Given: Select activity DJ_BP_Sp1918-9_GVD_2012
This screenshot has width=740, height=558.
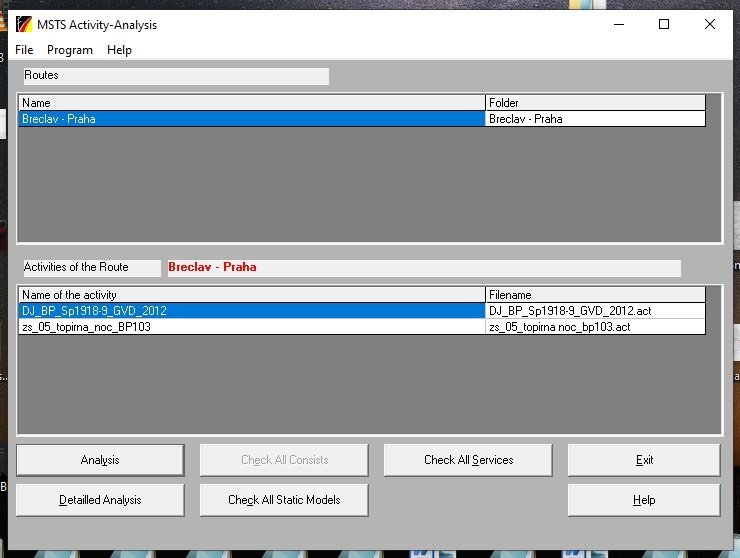Looking at the screenshot, I should coord(250,311).
